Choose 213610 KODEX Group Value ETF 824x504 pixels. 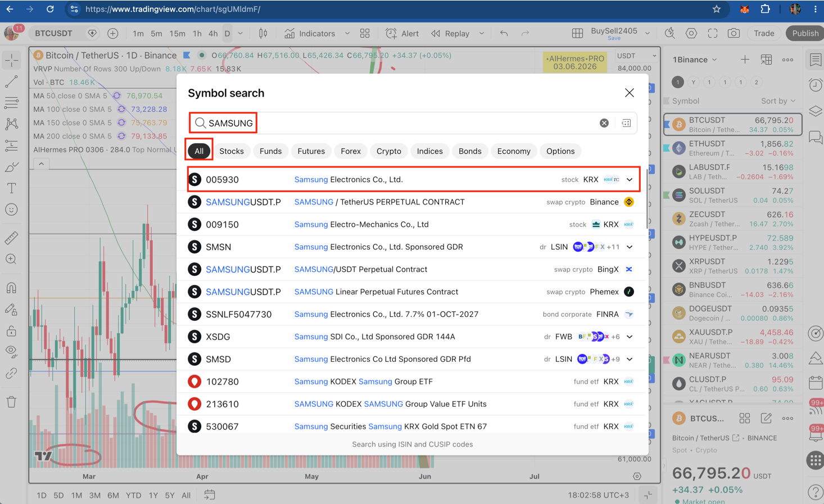tap(413, 404)
